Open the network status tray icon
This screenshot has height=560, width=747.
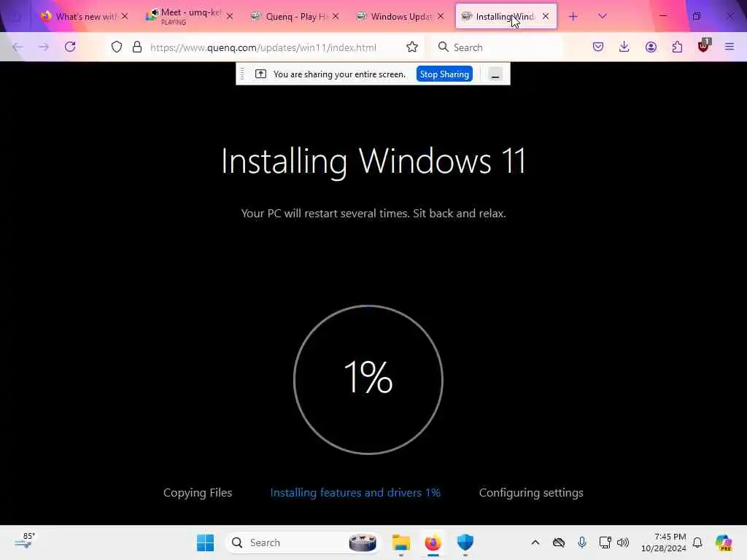point(605,542)
